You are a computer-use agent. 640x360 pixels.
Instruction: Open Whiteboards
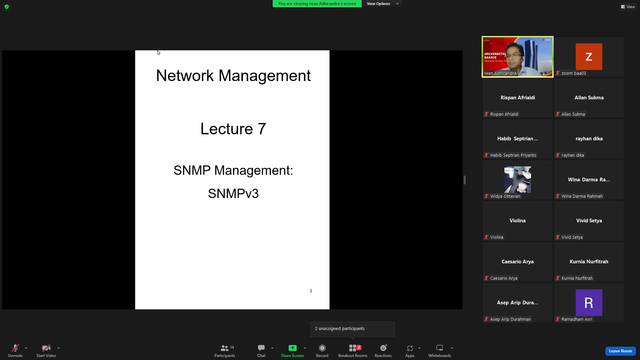point(440,350)
